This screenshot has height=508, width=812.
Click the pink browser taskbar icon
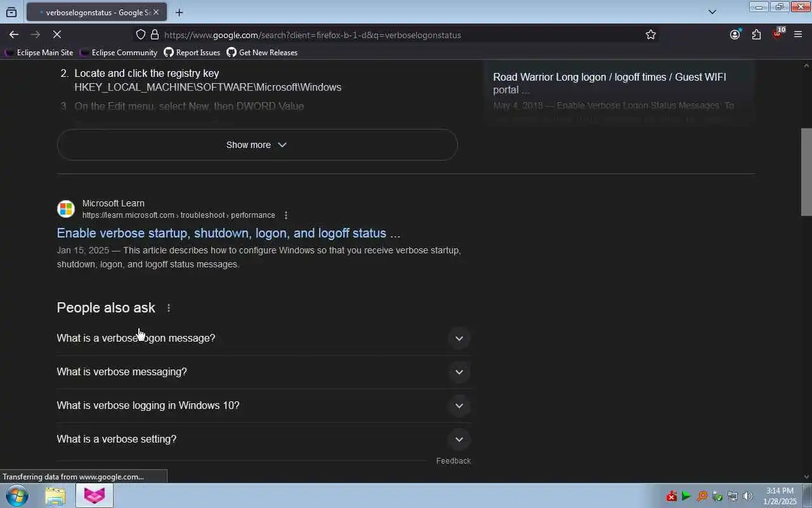pos(95,496)
